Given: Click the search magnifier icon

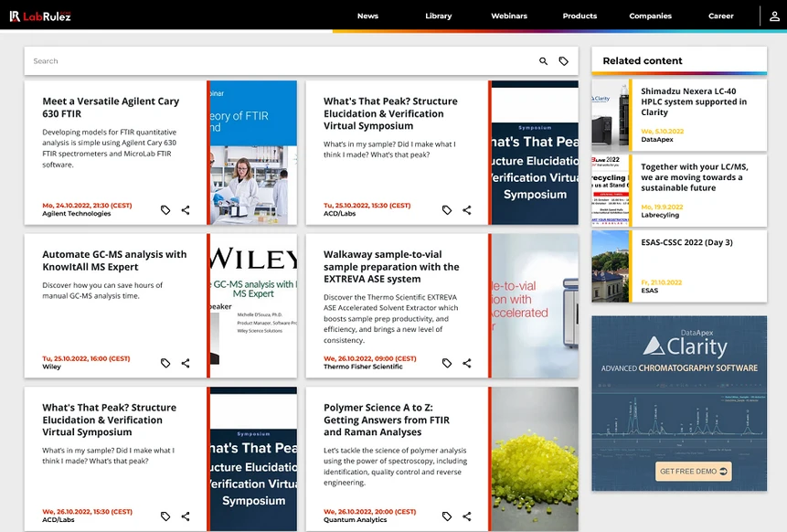Looking at the screenshot, I should [543, 61].
